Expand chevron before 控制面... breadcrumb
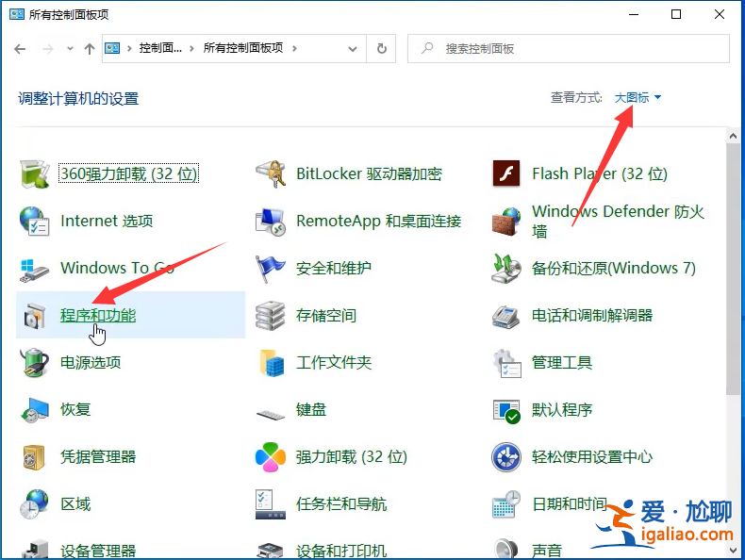The image size is (745, 560). pyautogui.click(x=129, y=48)
